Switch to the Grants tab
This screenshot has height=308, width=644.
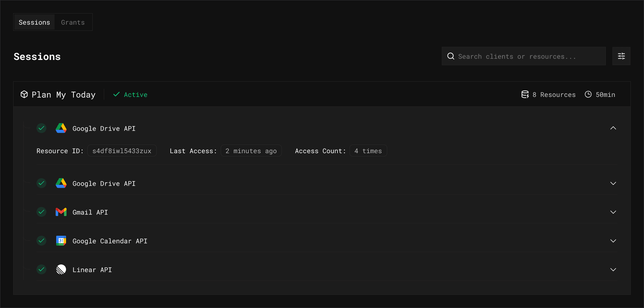[x=73, y=22]
